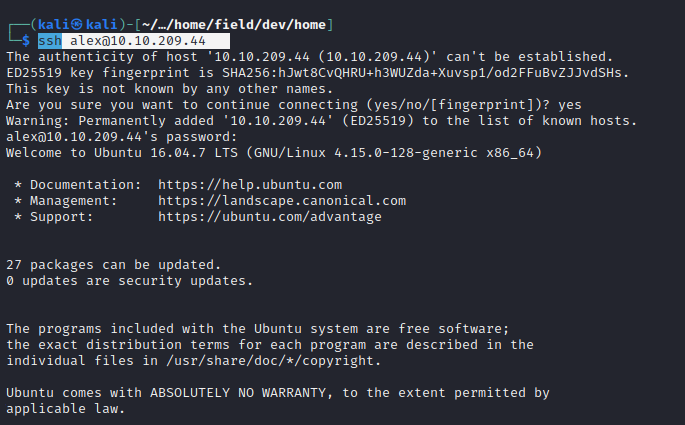Click the highlighted ssh command word

click(50, 40)
